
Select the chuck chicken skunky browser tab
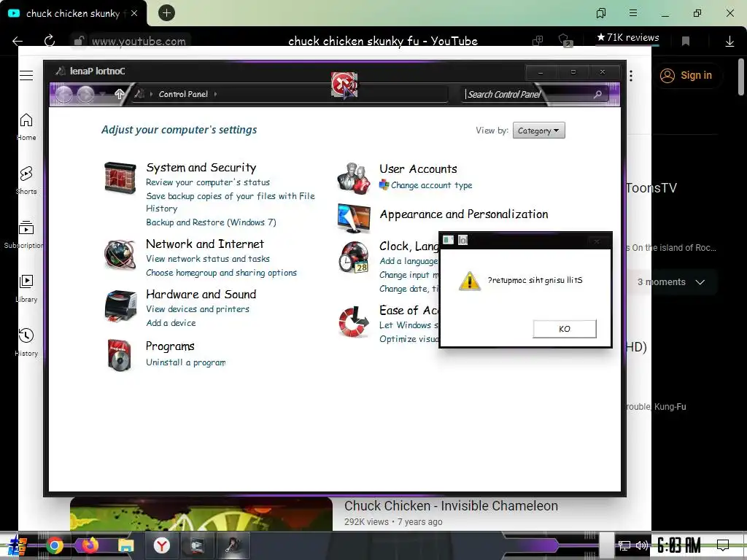click(74, 13)
